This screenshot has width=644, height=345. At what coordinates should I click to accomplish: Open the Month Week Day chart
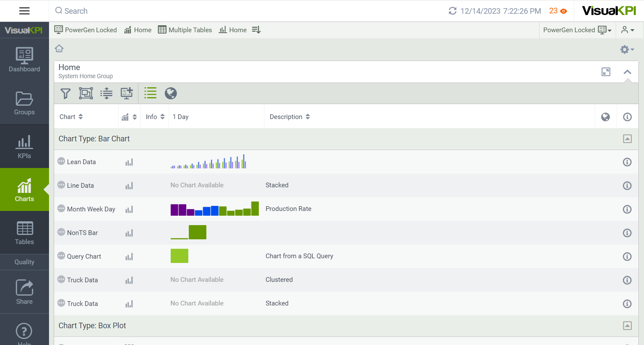click(x=91, y=209)
